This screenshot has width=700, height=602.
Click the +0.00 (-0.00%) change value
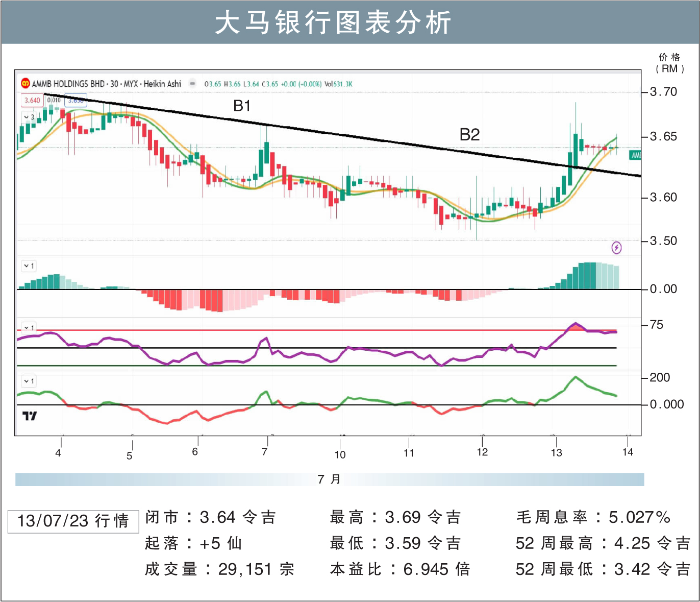301,84
